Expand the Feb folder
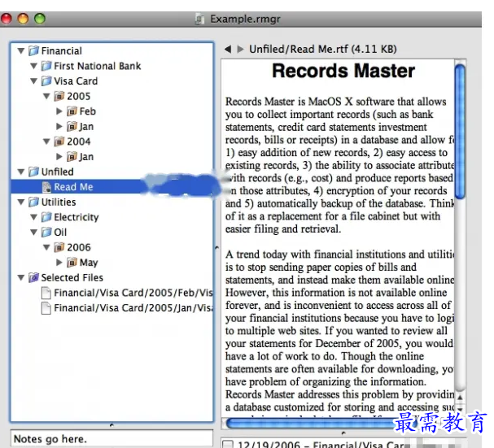Screen dimensions: 494x448 pyautogui.click(x=59, y=111)
